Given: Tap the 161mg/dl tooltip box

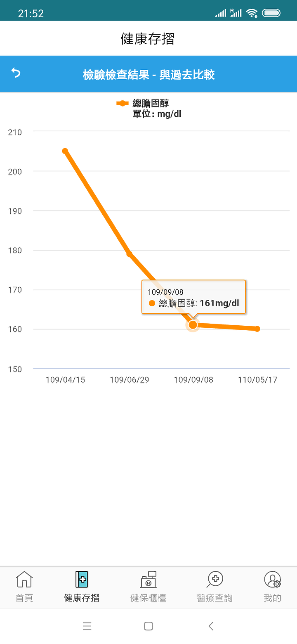Looking at the screenshot, I should tap(193, 297).
